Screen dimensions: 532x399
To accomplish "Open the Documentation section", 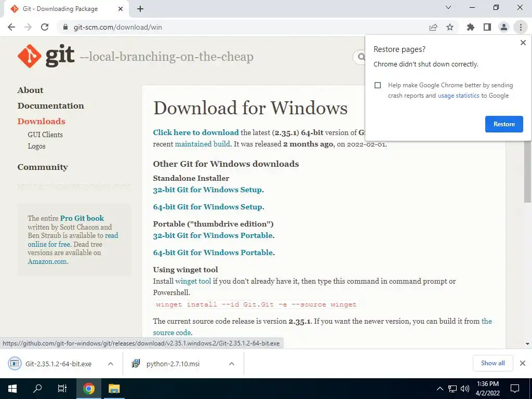I will point(51,106).
